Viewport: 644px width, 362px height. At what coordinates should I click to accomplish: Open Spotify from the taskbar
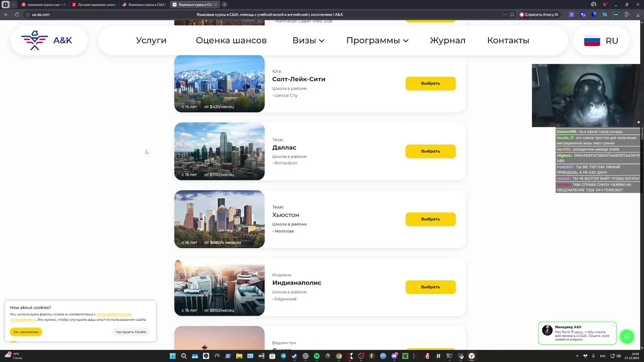coord(316,356)
